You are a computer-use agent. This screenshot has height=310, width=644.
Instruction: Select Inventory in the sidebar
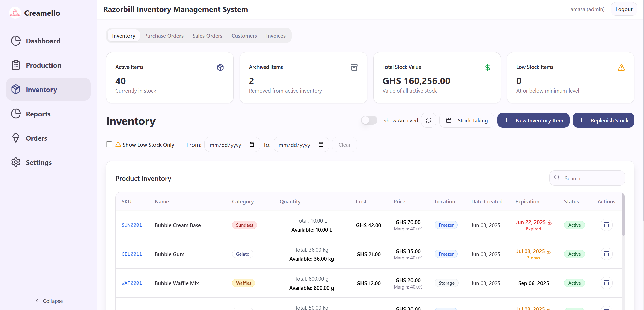click(48, 90)
